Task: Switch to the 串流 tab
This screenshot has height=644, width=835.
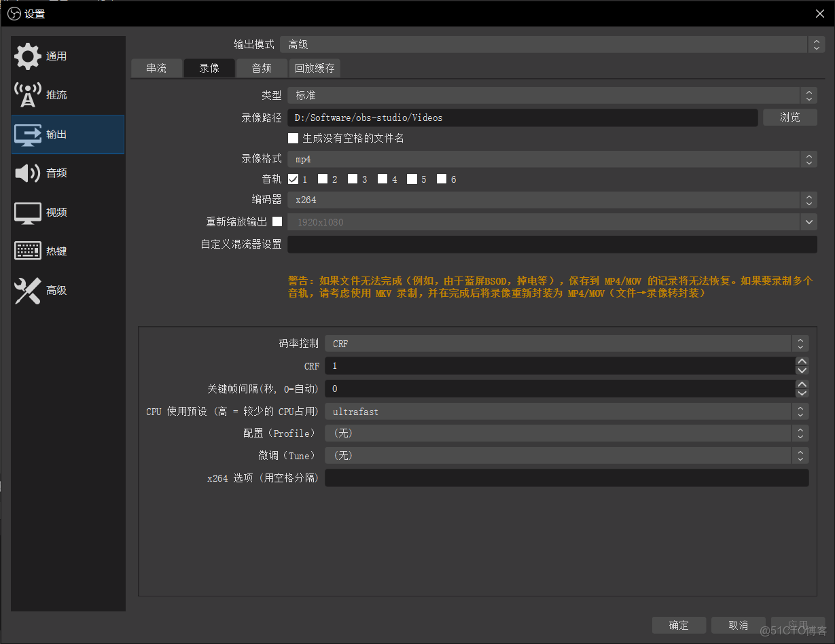Action: tap(156, 68)
